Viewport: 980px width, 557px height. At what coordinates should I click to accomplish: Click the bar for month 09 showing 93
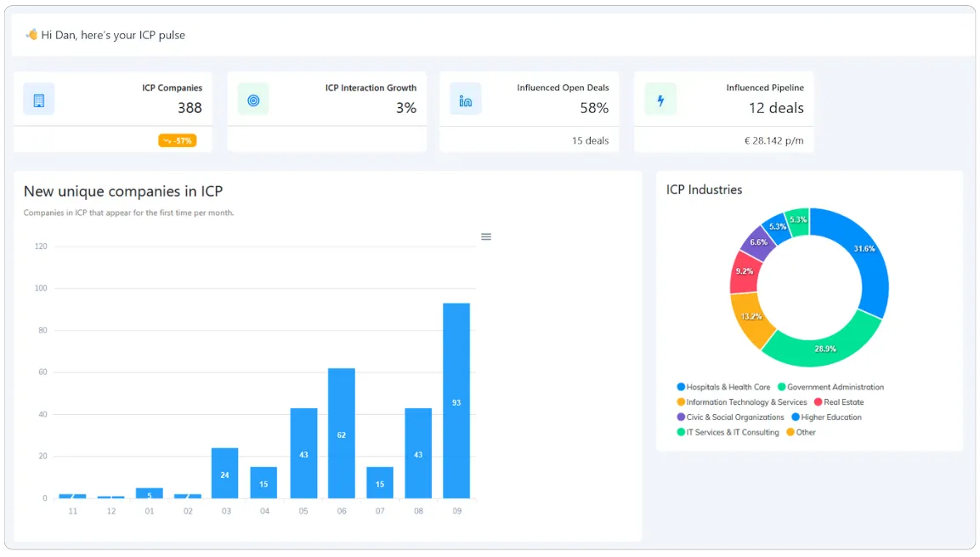point(456,401)
